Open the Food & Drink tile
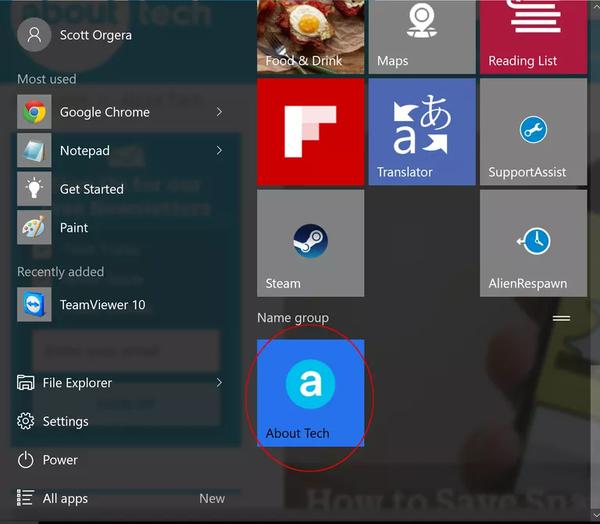Image resolution: width=600 pixels, height=524 pixels. (x=311, y=37)
